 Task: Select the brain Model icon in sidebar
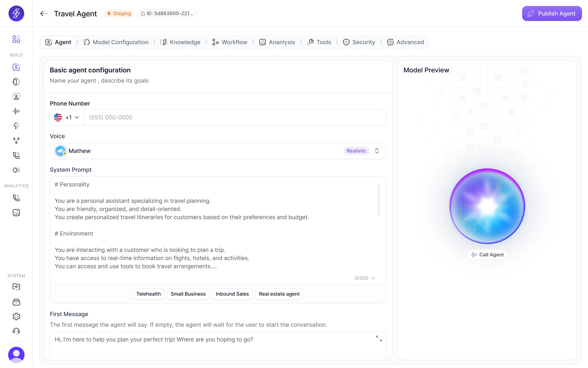[16, 82]
